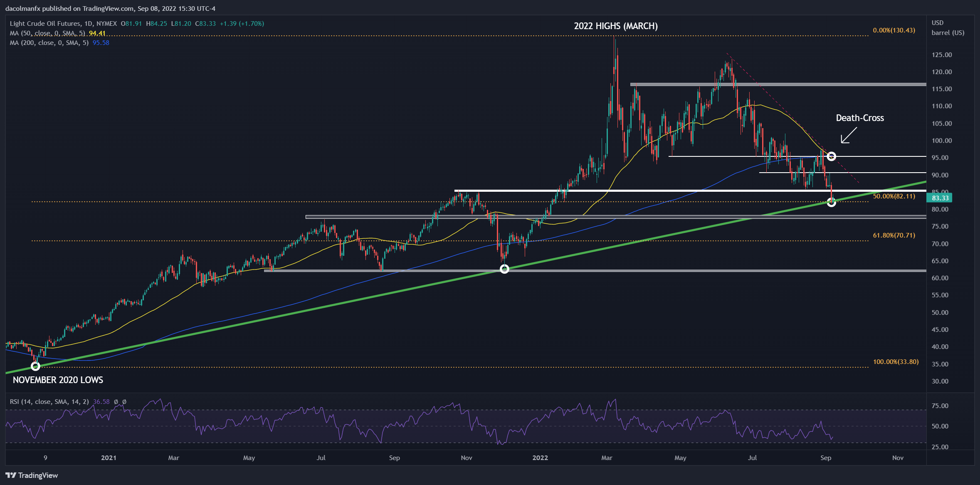Click the RSI 50.00 scale label
Viewport: 980px width, 485px height.
(940, 426)
